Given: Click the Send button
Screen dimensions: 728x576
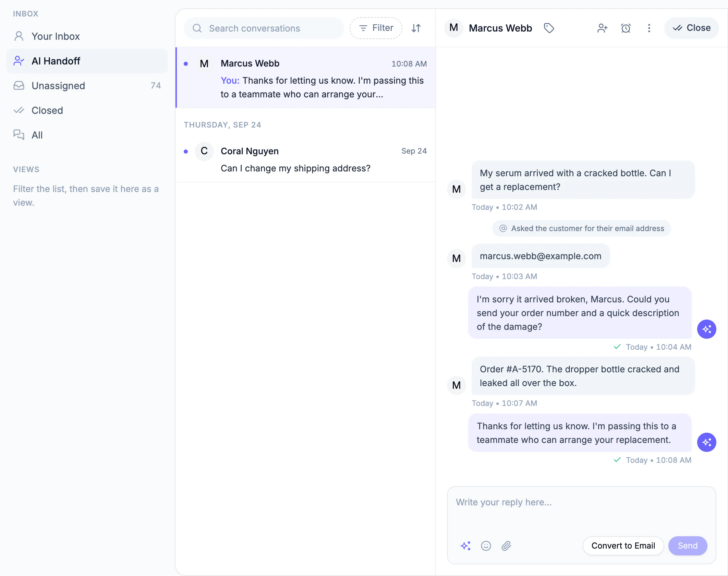Looking at the screenshot, I should [x=688, y=546].
